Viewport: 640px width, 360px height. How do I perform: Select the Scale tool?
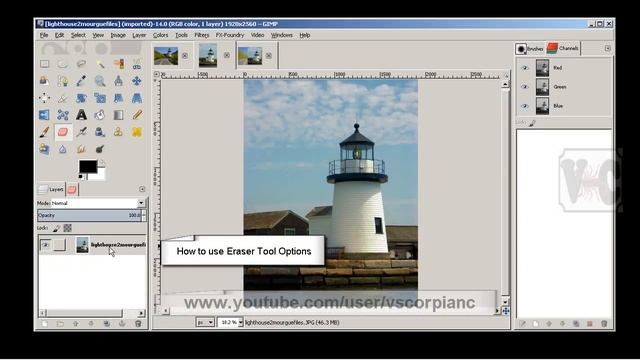[x=100, y=98]
